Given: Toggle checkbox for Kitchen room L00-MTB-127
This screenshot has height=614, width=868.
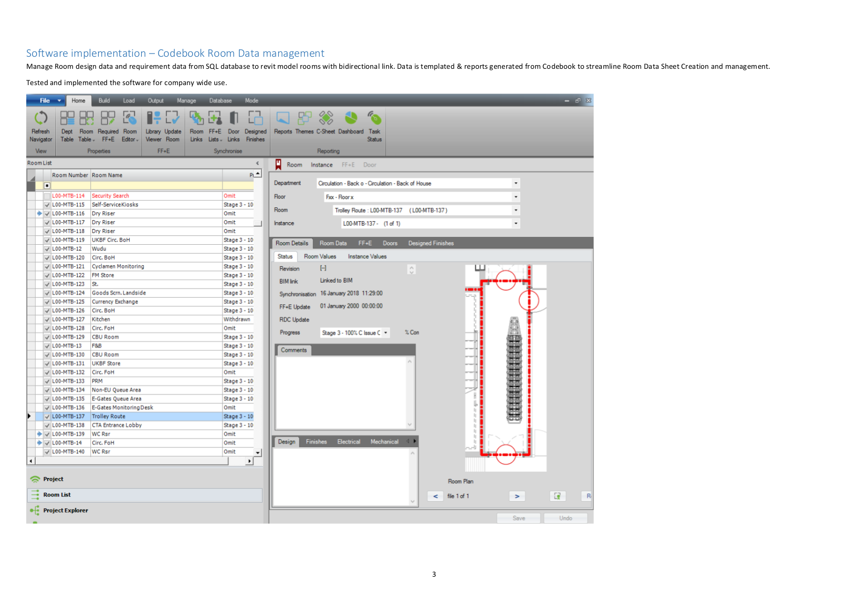Looking at the screenshot, I should tap(47, 319).
